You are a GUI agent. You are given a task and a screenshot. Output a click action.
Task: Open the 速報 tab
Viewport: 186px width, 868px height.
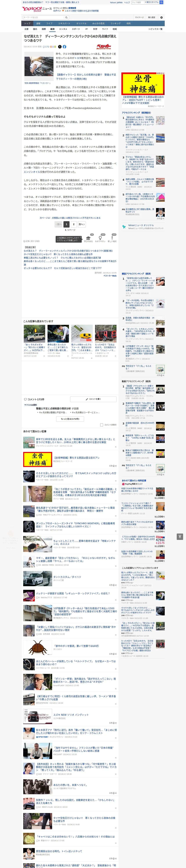[38, 24]
